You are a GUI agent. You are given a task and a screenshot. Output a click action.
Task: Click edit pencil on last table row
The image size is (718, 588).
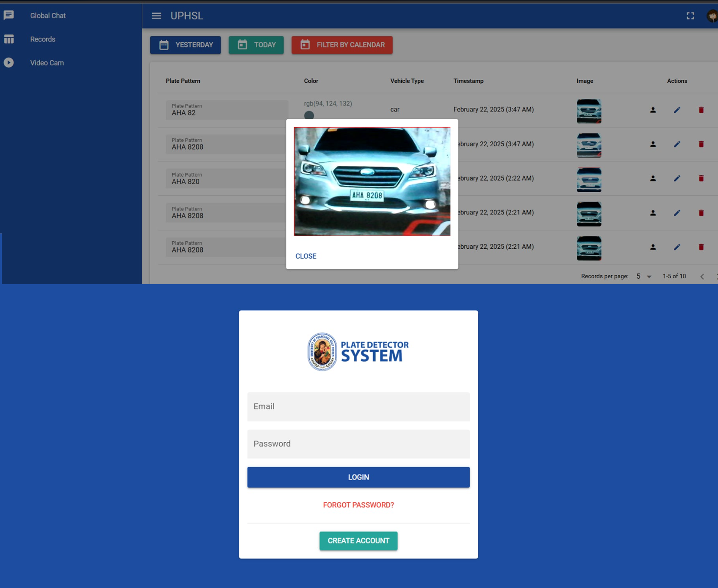pyautogui.click(x=677, y=247)
